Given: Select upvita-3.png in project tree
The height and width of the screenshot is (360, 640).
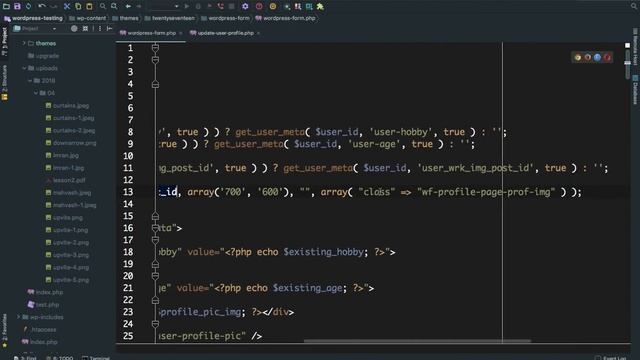Looking at the screenshot, I should 67,255.
